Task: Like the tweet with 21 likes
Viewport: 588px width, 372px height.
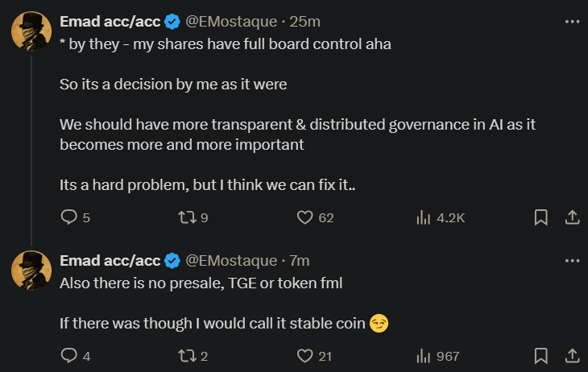Action: (305, 355)
